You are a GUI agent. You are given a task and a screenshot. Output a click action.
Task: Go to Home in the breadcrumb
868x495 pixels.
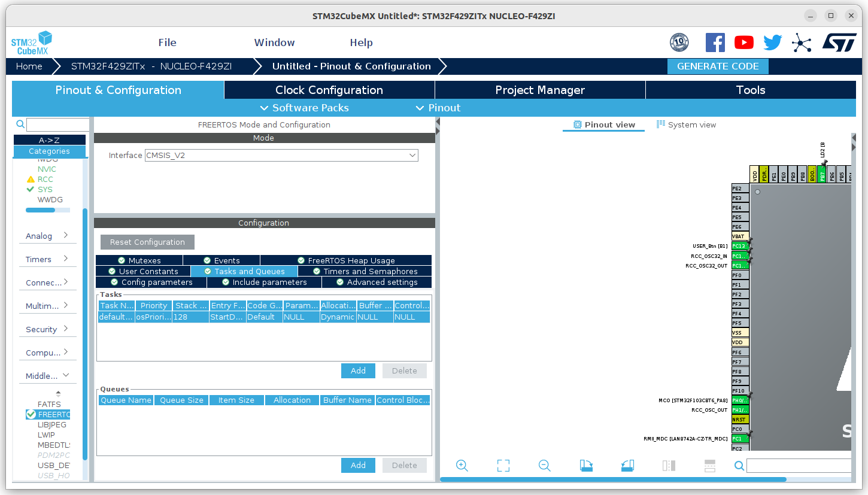point(29,66)
